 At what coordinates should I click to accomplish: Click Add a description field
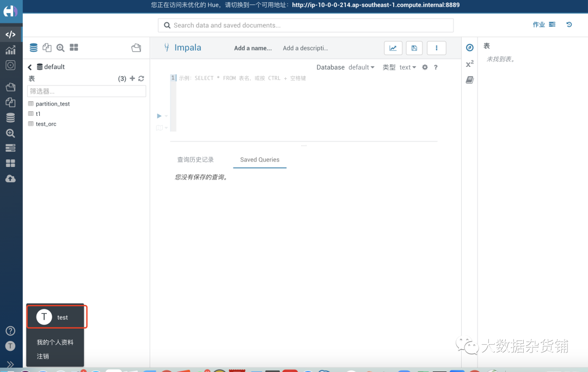305,48
